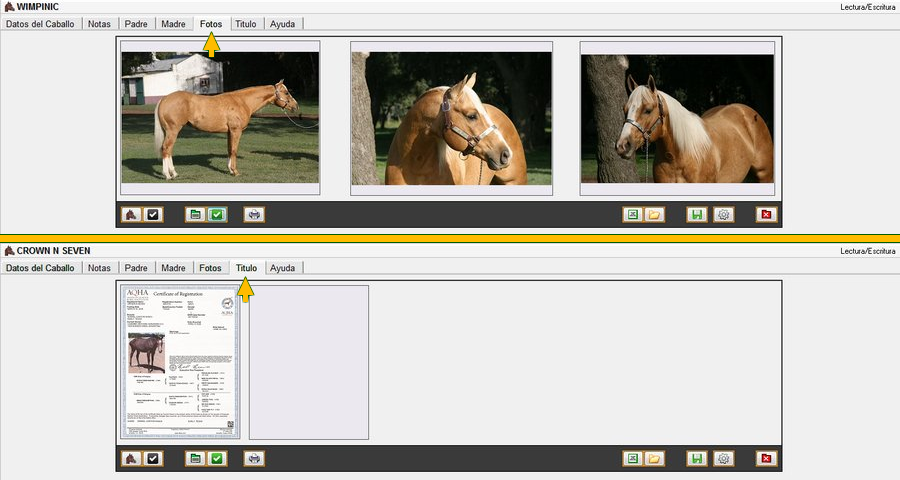The width and height of the screenshot is (900, 480).
Task: Open Ayuda tab for CROWN N SEVEN
Action: point(282,268)
